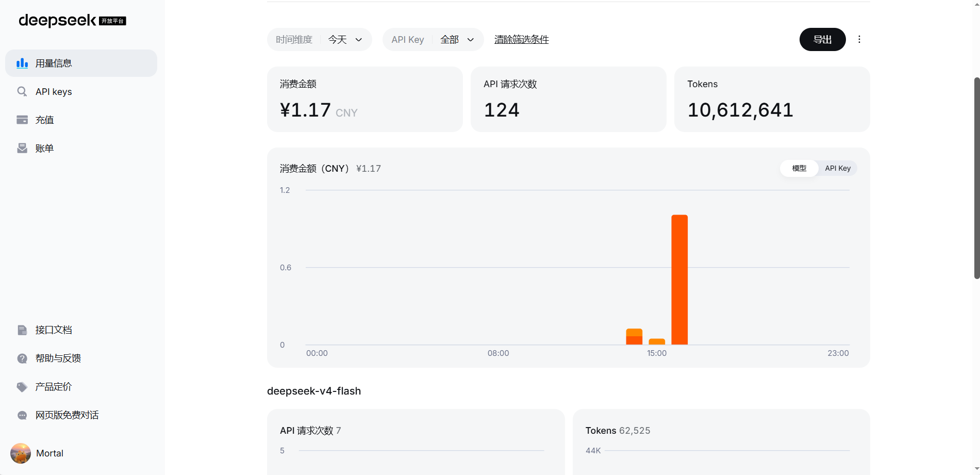
Task: Click the 23:00 axis label
Action: [838, 353]
